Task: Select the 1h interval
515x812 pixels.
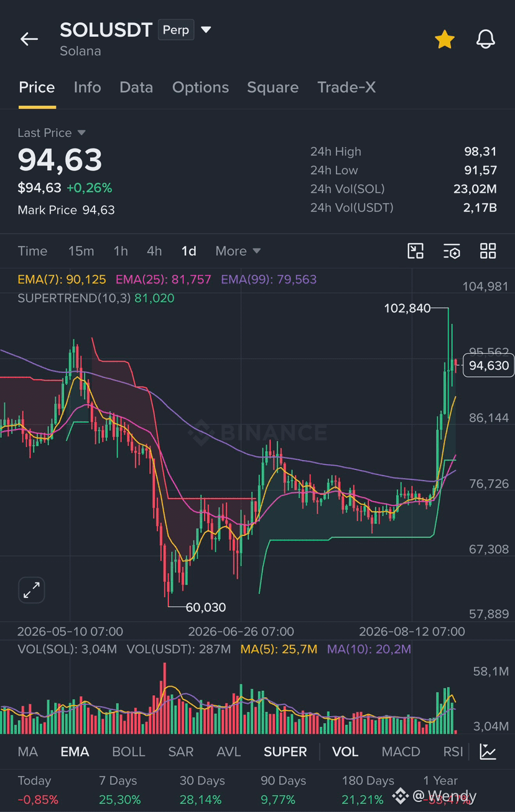Action: [x=121, y=251]
